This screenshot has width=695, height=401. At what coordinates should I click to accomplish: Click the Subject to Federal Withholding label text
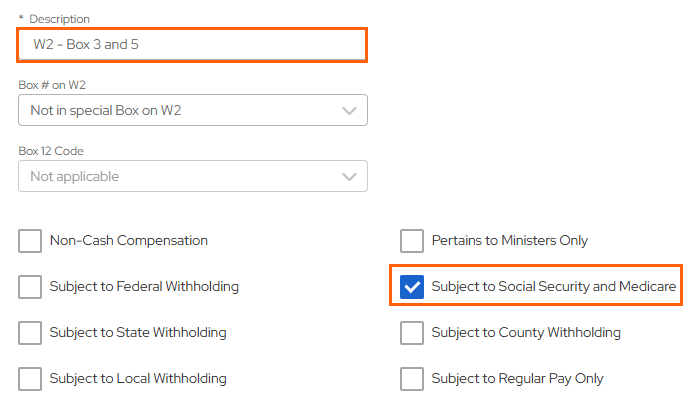tap(144, 287)
